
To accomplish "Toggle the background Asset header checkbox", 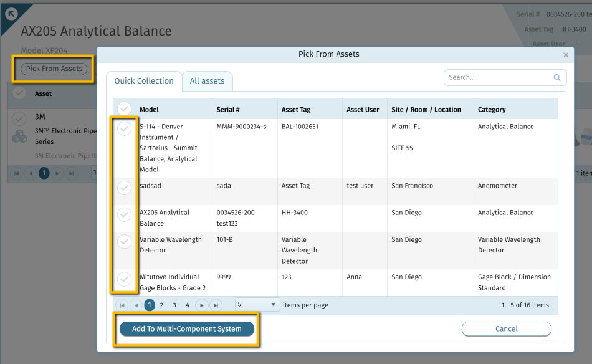I will pos(19,93).
